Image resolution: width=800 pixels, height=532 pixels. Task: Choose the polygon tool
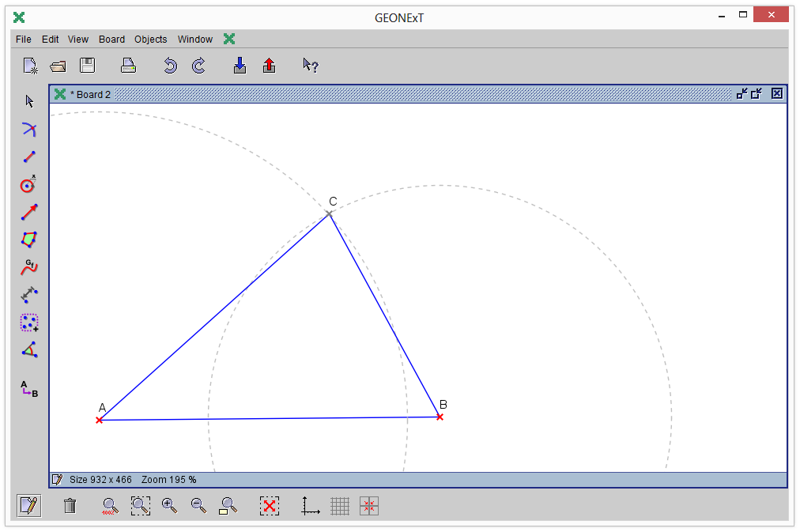[x=29, y=240]
